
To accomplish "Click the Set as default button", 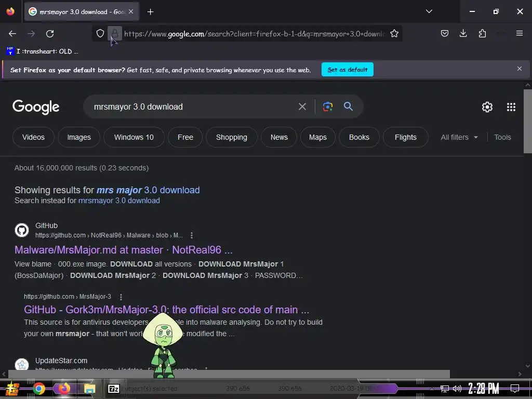I will click(x=347, y=70).
